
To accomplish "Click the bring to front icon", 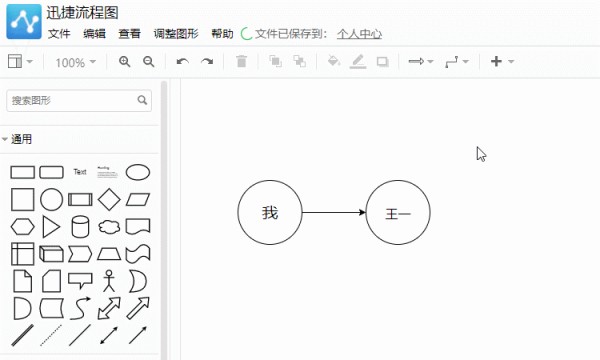I will pyautogui.click(x=275, y=61).
